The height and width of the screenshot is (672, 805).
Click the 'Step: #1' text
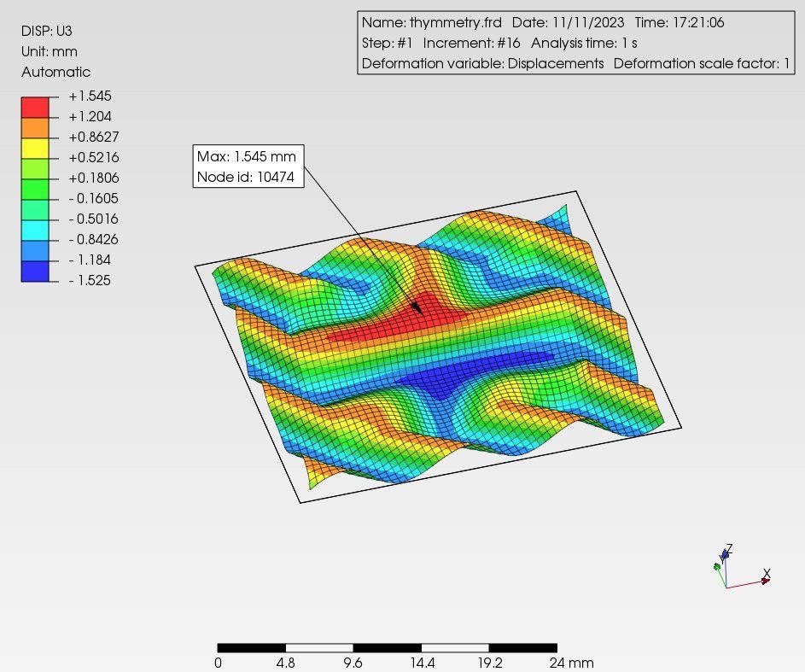[387, 44]
